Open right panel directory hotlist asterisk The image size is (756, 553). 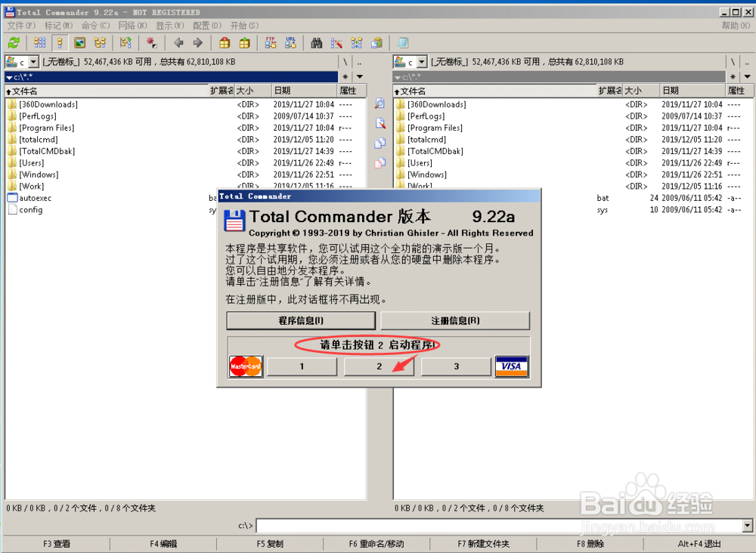pyautogui.click(x=733, y=76)
